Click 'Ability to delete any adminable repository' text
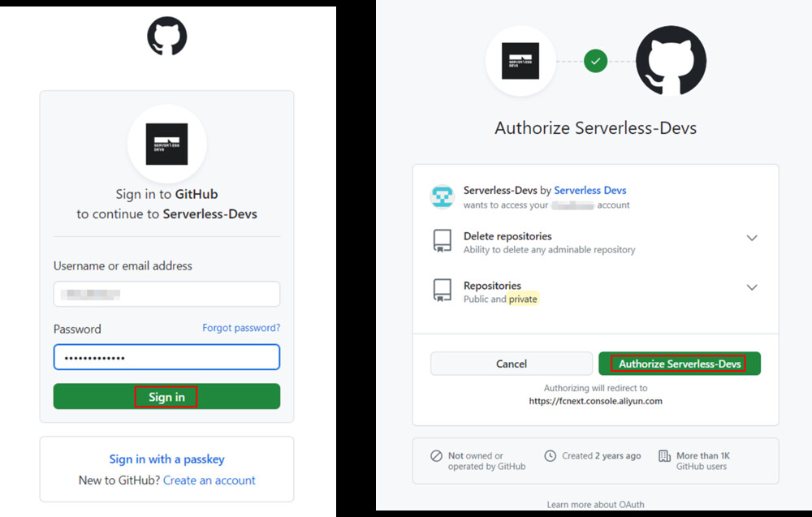 coord(550,250)
